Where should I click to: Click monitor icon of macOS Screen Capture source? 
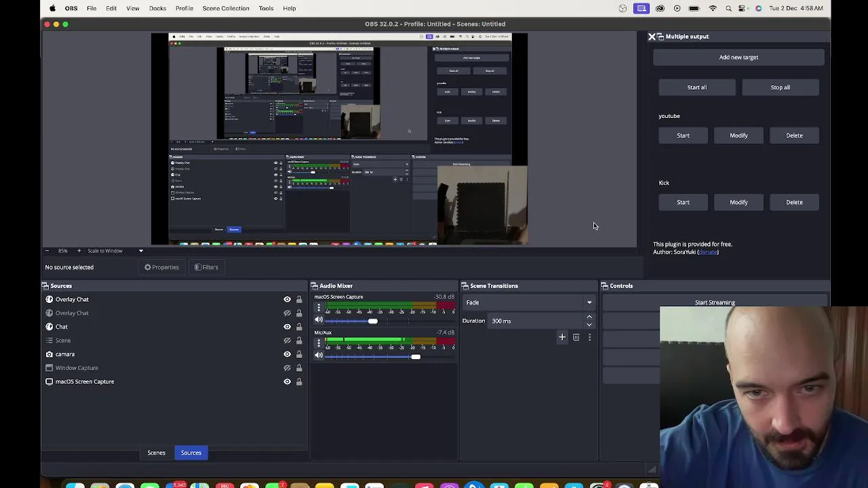[49, 382]
